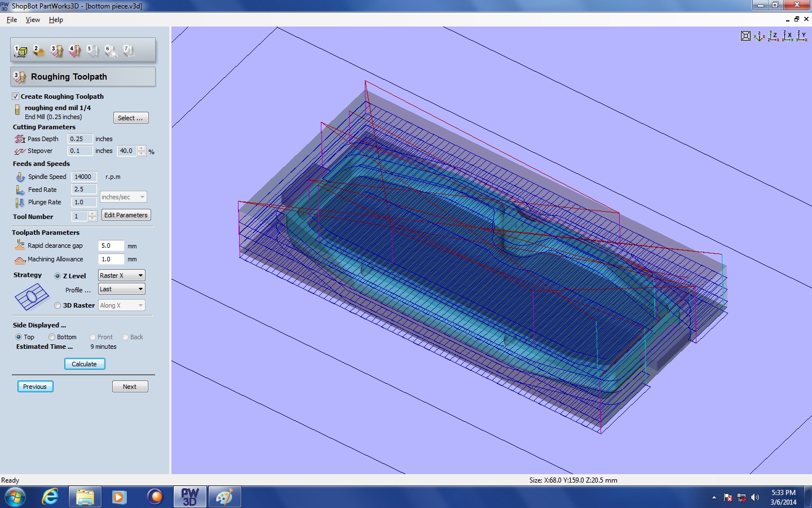Click the roughing end mill tool icon

coord(17,110)
